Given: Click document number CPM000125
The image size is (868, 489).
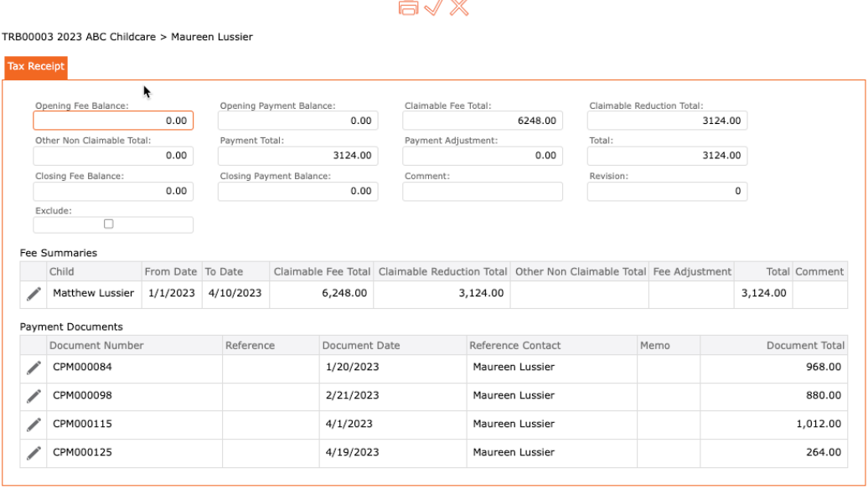Looking at the screenshot, I should 82,452.
